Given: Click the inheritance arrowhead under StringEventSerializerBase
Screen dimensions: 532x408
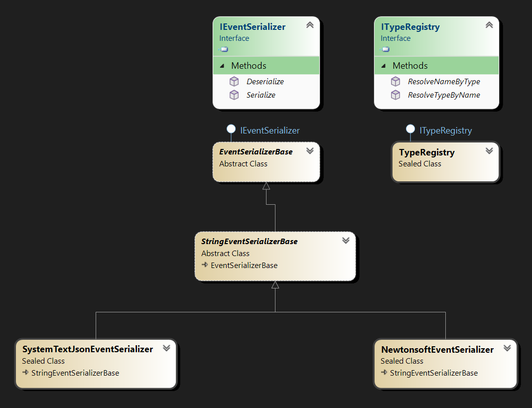Looking at the screenshot, I should [275, 285].
